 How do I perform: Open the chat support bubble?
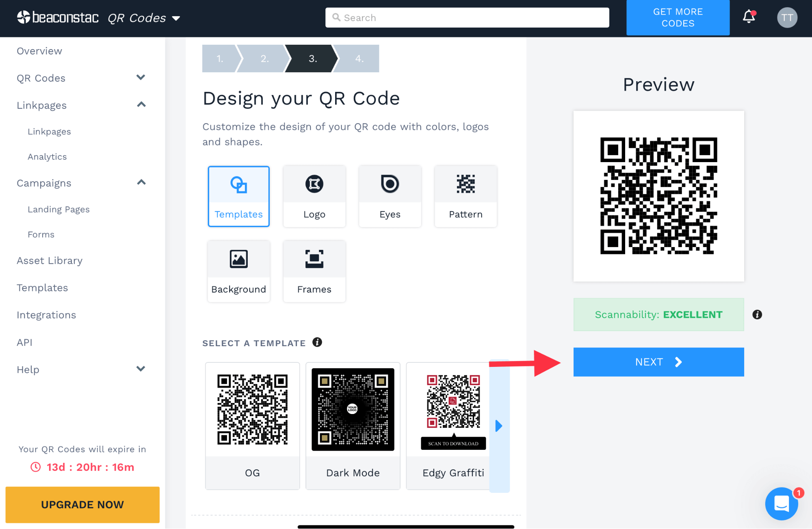[782, 504]
